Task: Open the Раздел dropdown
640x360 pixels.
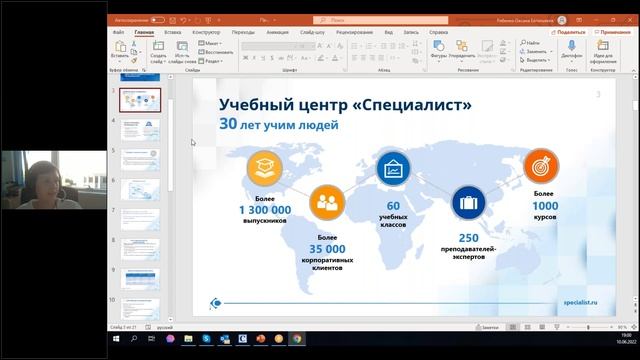Action: (211, 61)
